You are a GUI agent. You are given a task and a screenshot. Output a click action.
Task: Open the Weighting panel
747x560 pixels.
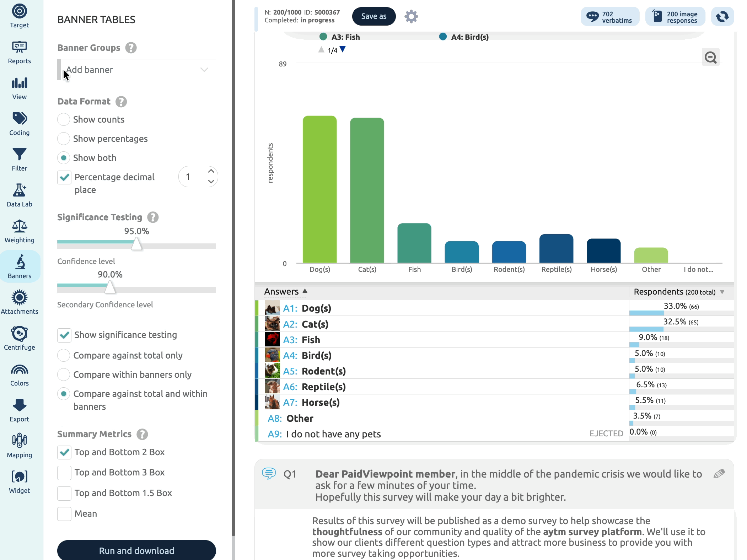point(20,231)
